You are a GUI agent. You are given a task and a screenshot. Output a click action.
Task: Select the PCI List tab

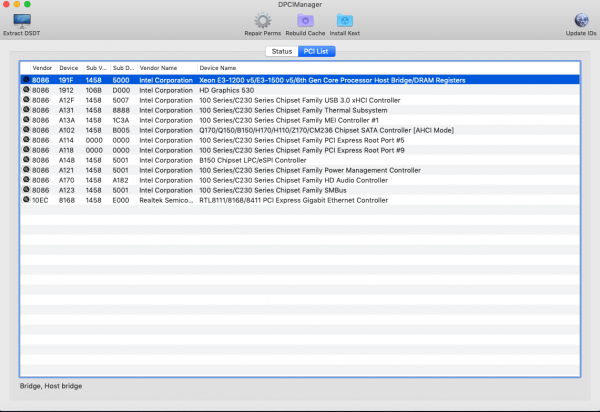(318, 50)
